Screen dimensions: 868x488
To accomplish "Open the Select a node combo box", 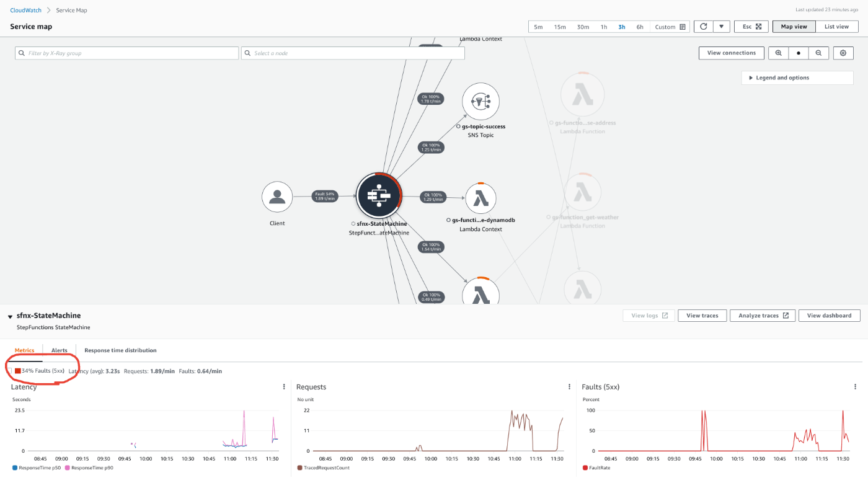I will tap(353, 53).
